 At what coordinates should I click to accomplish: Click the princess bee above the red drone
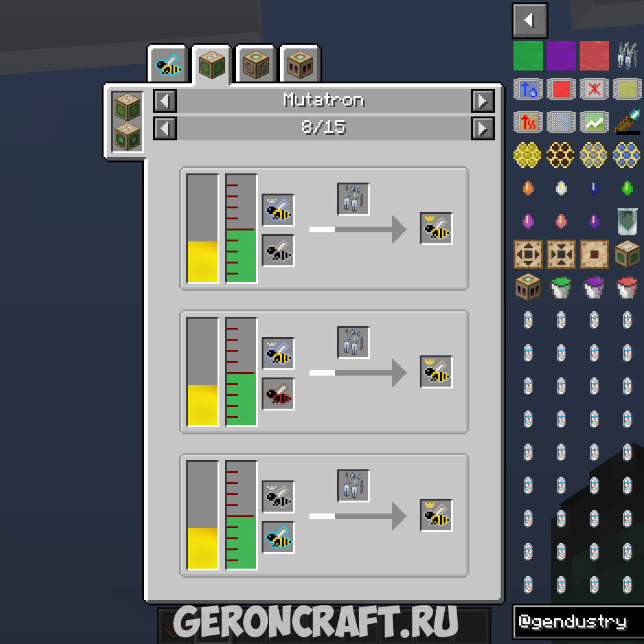[x=278, y=353]
